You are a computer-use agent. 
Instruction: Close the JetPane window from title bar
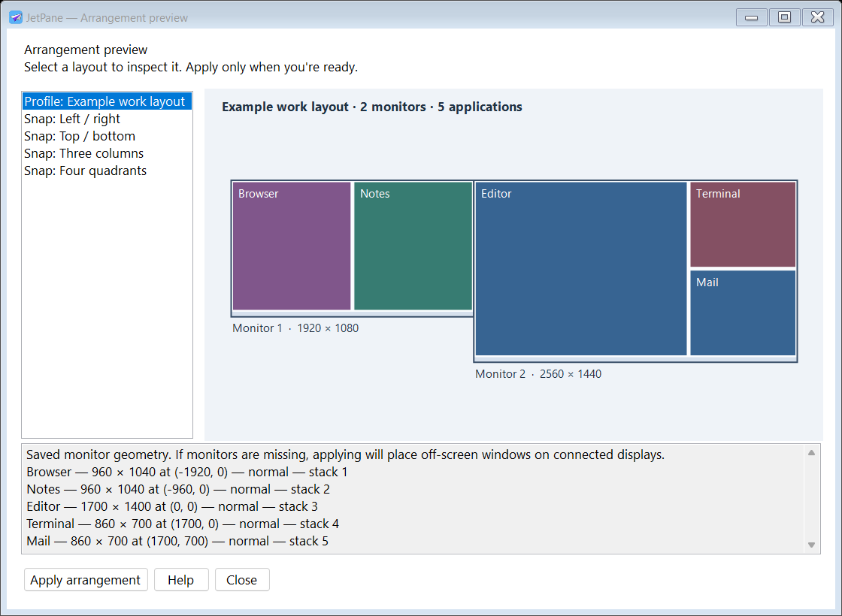[817, 17]
